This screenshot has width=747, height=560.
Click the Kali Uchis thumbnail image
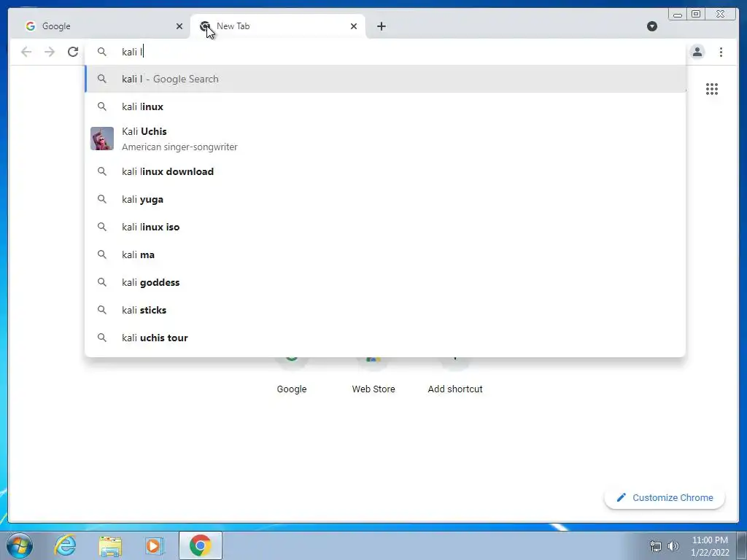[102, 139]
